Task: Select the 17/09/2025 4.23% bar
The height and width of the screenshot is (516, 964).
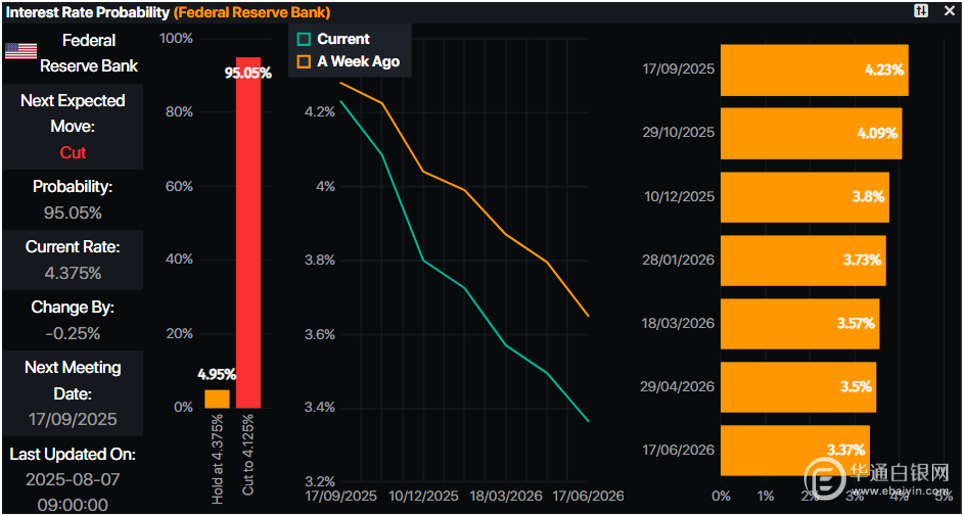Action: 815,70
